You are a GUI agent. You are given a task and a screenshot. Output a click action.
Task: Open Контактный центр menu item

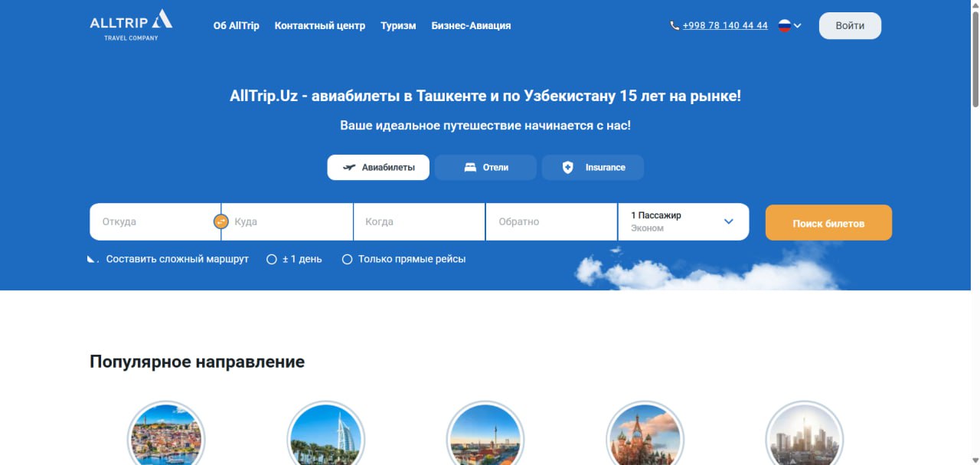320,25
